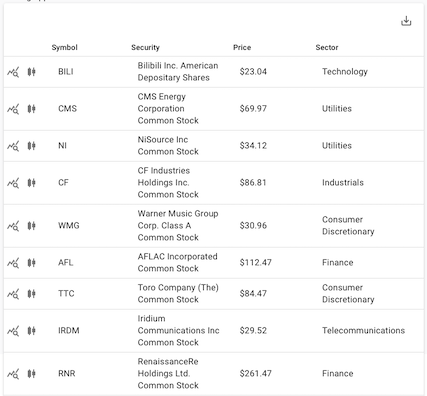Click the CMS Energy Corporation security name
The image size is (427, 396).
[168, 109]
